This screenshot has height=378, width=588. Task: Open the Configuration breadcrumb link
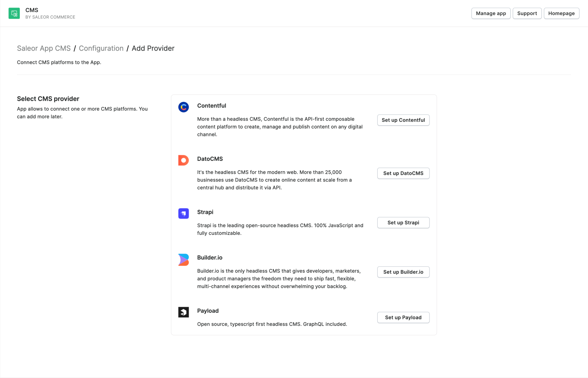click(x=101, y=48)
